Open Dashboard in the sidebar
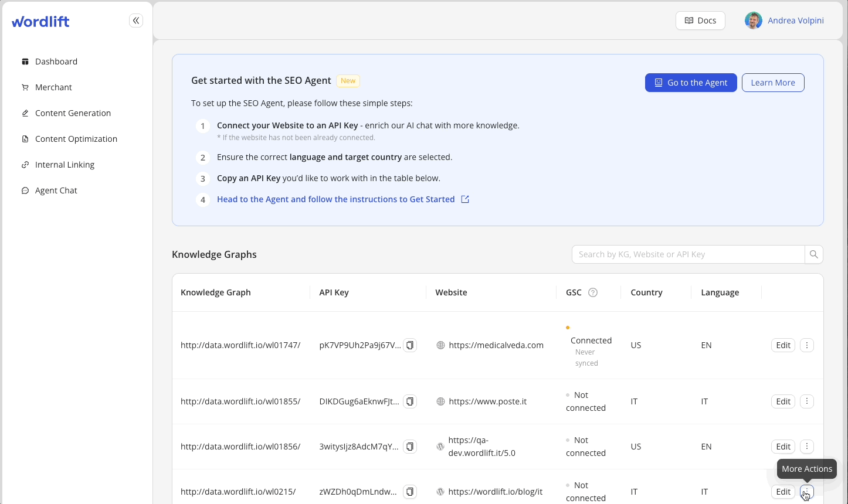848x504 pixels. 56,62
